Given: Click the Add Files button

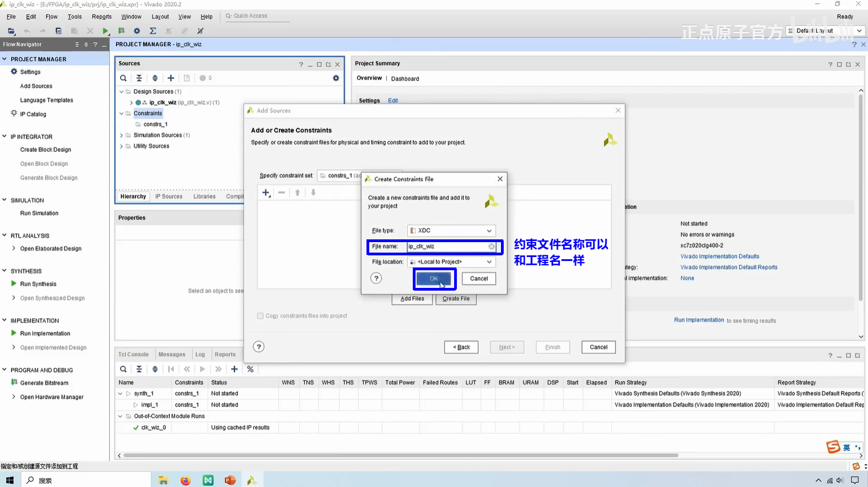Looking at the screenshot, I should 412,299.
